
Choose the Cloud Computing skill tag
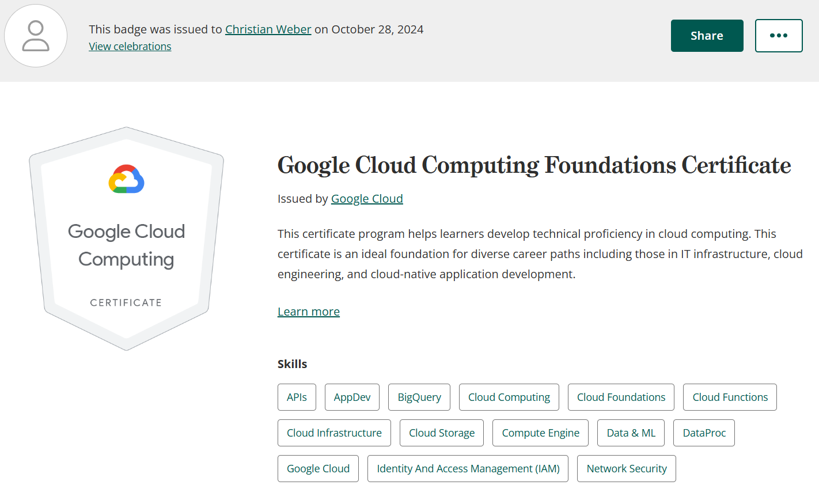pos(509,397)
